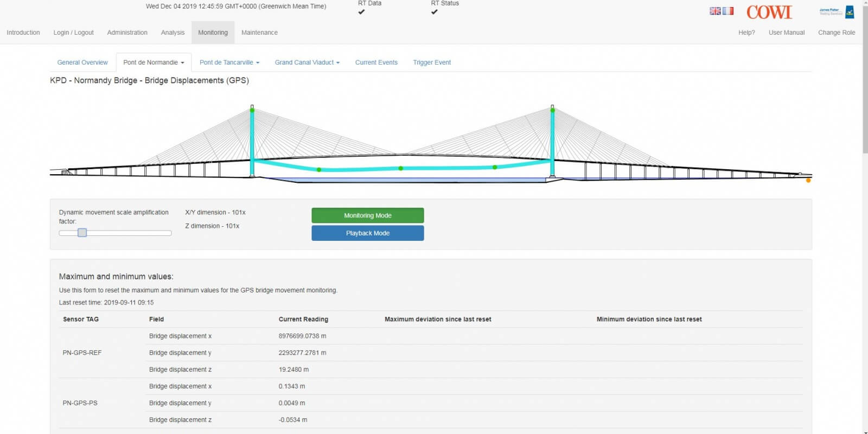868x434 pixels.
Task: Open the User Manual link
Action: 786,33
